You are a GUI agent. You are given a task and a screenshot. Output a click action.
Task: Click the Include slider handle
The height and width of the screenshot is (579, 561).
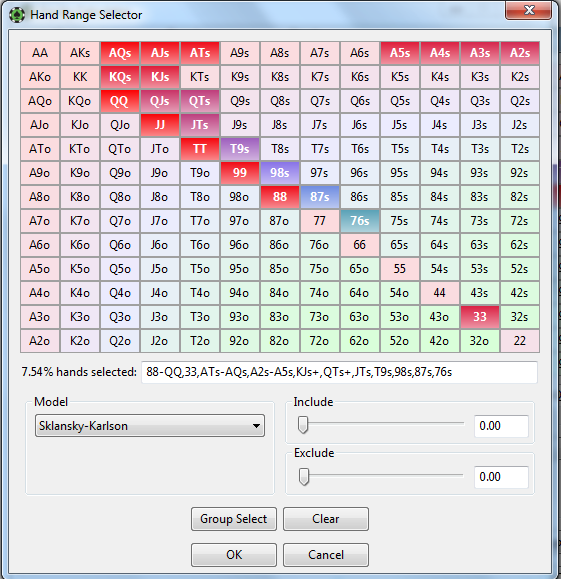(303, 425)
